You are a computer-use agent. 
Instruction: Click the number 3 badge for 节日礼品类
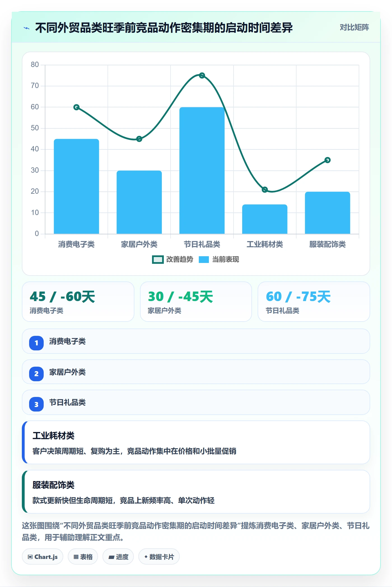coord(36,404)
